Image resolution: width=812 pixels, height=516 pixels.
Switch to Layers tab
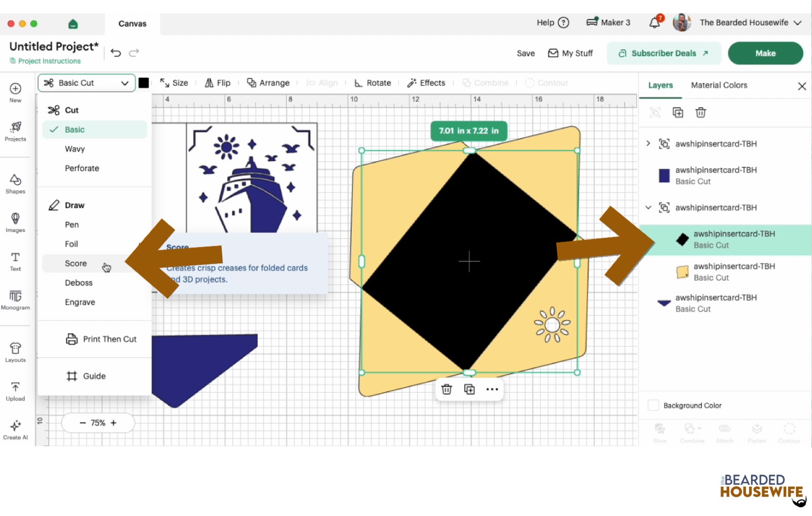(660, 85)
